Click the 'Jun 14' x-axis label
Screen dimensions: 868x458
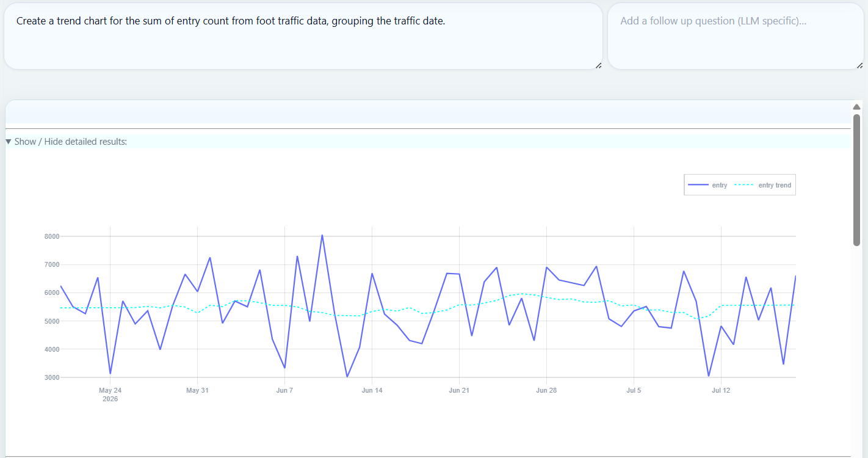coord(372,390)
